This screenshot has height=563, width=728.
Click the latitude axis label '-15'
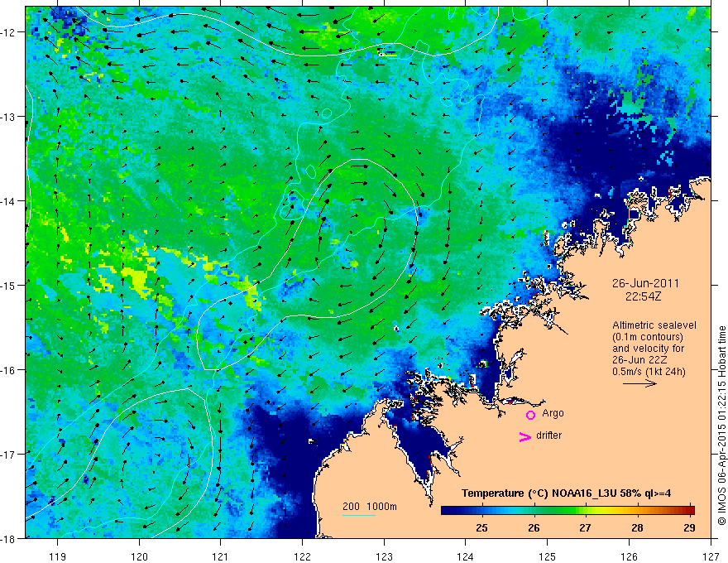10,286
